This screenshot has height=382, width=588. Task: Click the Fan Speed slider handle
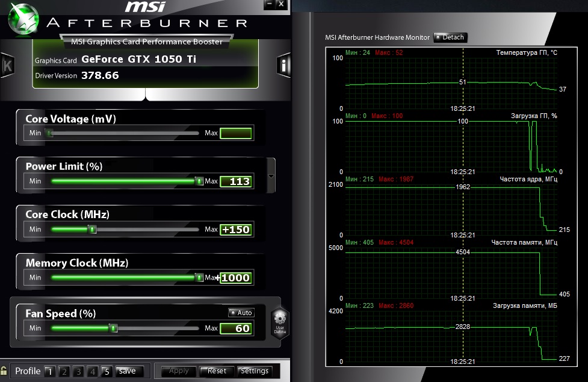pyautogui.click(x=113, y=328)
